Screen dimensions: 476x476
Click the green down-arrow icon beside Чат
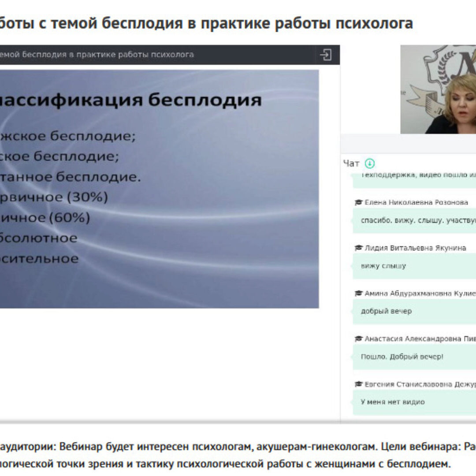pos(370,164)
